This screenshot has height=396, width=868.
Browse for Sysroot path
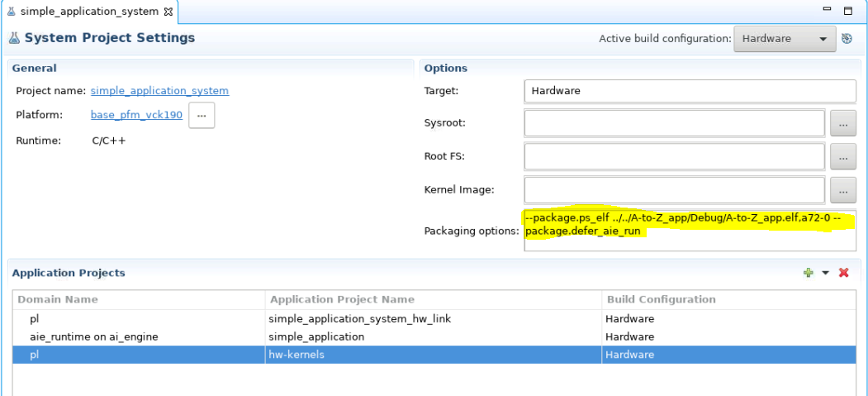pos(842,123)
